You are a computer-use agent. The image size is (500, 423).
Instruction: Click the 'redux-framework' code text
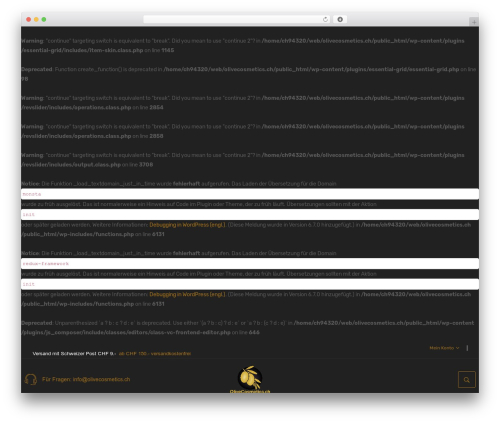(x=46, y=264)
